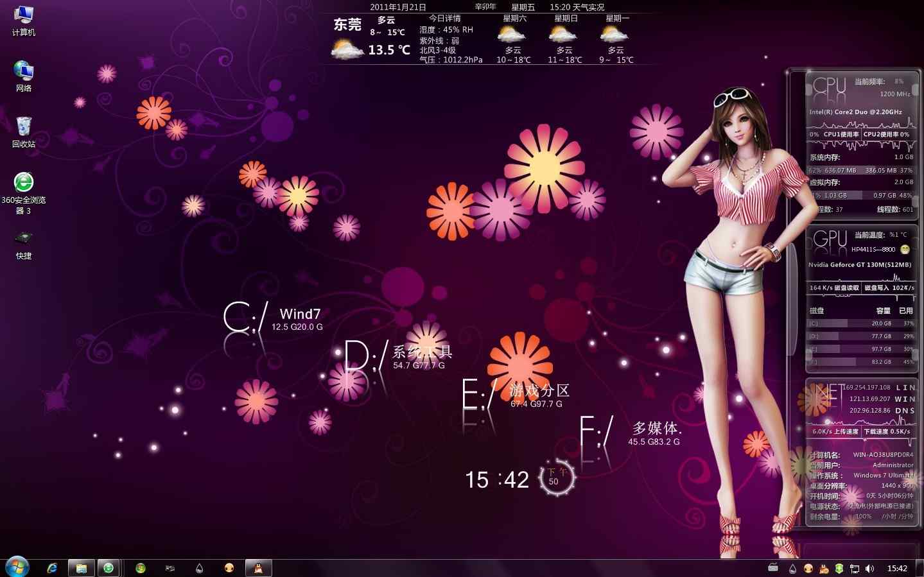This screenshot has height=577, width=924.
Task: Open the Windows Start menu orb
Action: 17,567
